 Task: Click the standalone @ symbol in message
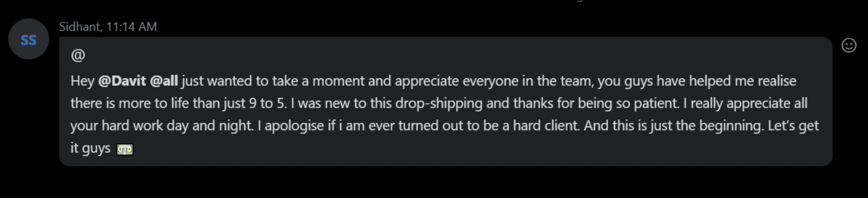click(x=78, y=55)
